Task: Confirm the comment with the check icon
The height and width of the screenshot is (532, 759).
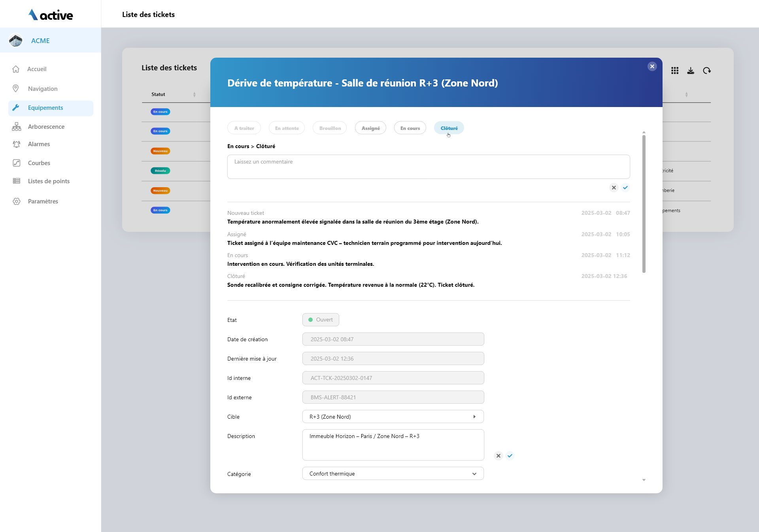Action: [625, 188]
